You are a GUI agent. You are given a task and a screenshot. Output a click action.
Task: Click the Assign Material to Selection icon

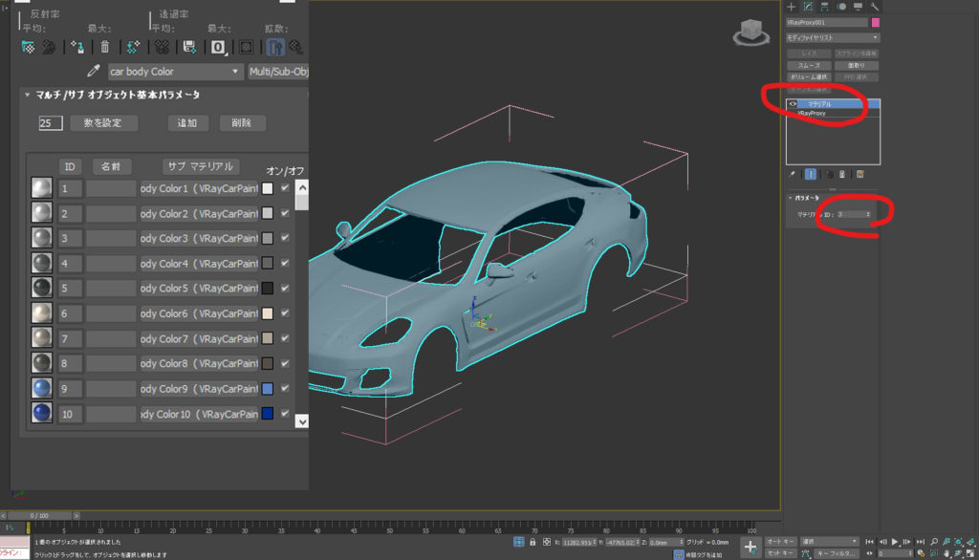tap(77, 47)
